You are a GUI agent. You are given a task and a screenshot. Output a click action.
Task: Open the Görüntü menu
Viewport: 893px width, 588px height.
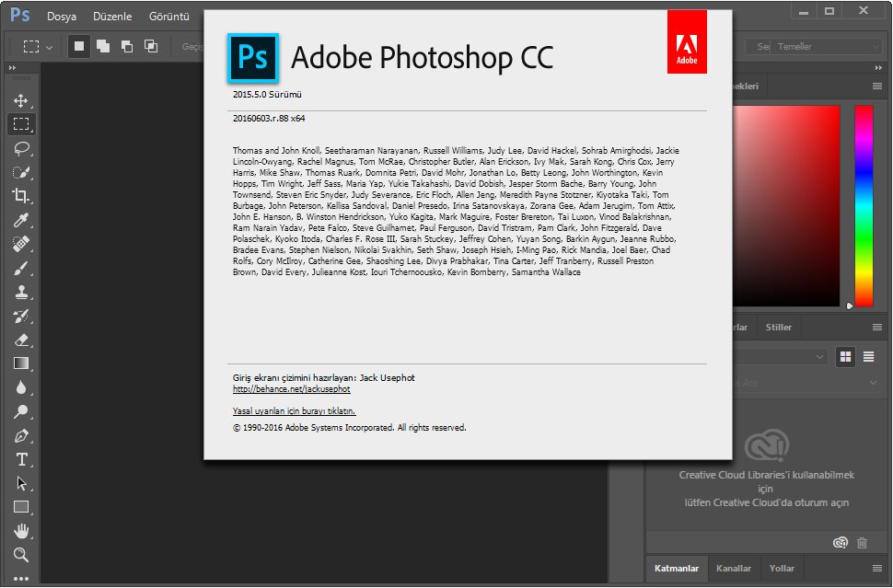169,17
